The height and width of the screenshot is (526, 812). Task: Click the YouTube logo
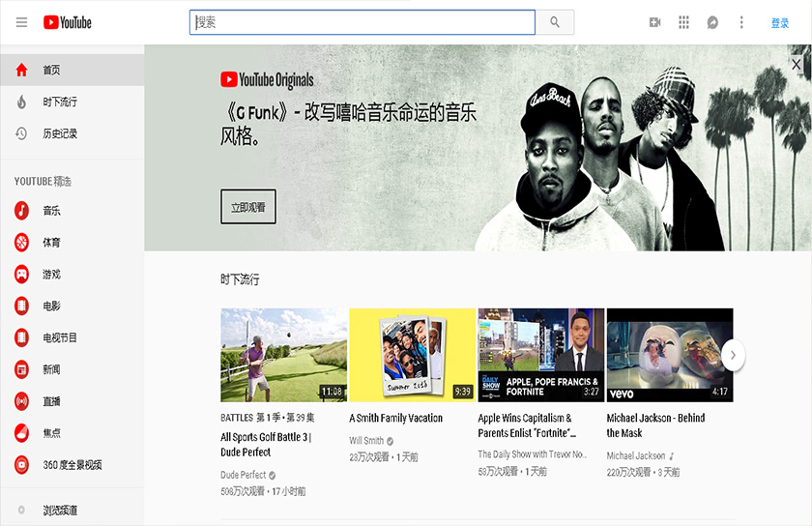[x=67, y=22]
